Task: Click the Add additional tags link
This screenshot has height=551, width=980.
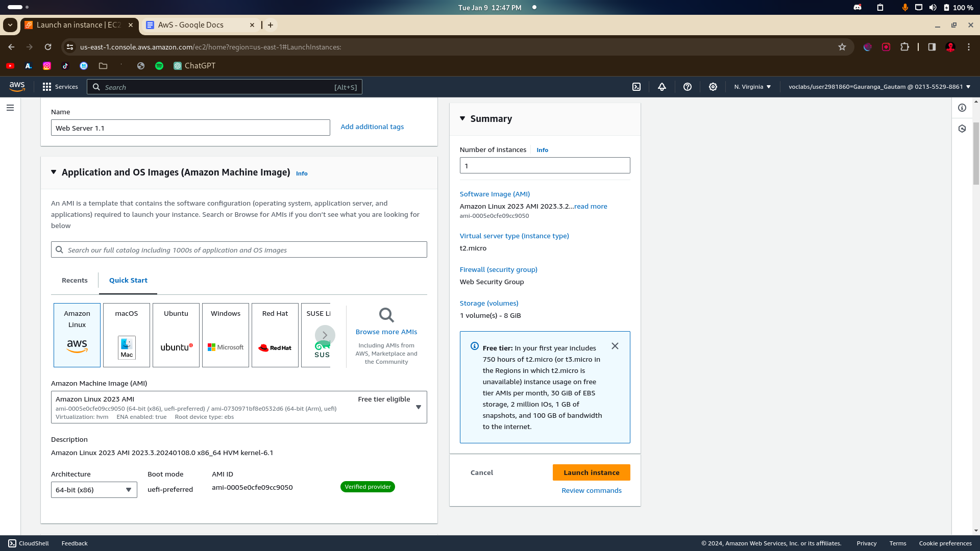Action: 372,127
